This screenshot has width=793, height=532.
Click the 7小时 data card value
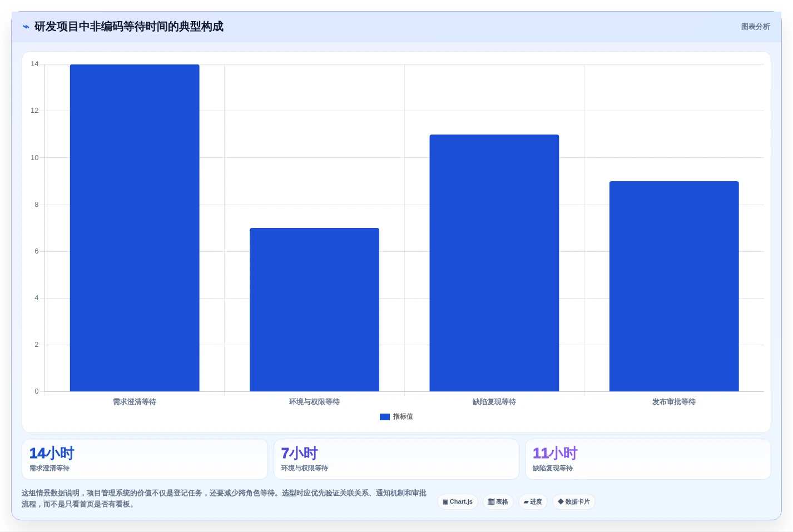(x=300, y=453)
